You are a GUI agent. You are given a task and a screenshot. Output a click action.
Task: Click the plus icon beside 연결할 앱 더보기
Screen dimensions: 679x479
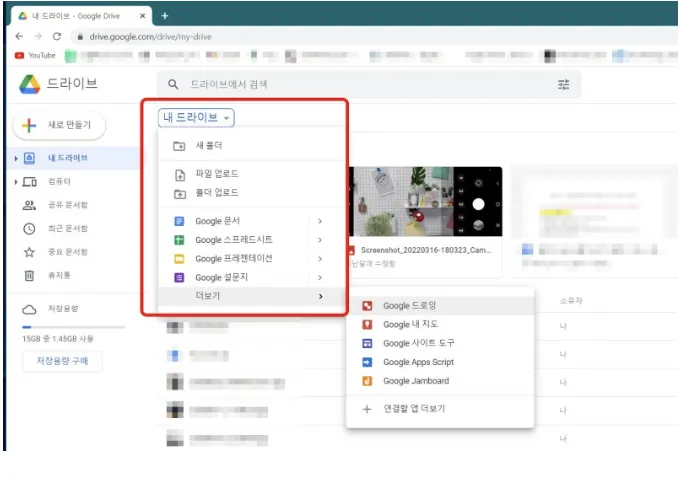tap(367, 409)
